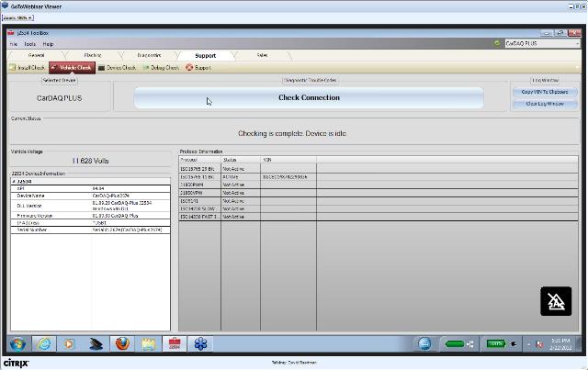This screenshot has width=588, height=370.
Task: Click the DLL Version row
Action: click(90, 206)
